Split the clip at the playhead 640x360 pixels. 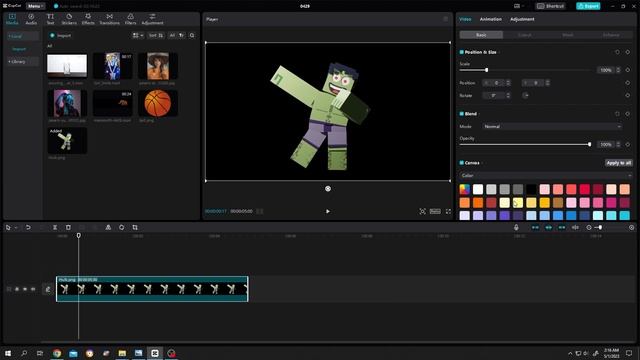tap(55, 227)
